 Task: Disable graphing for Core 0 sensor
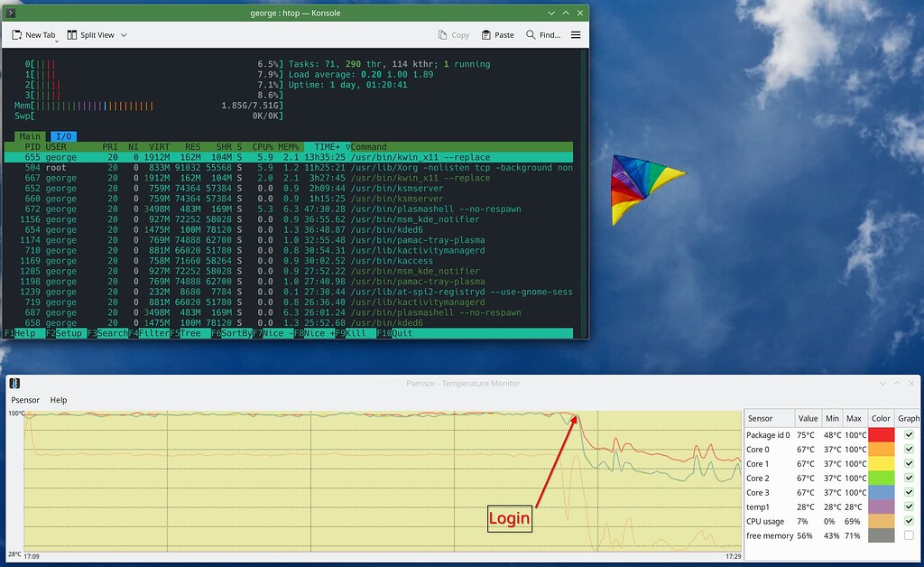[x=907, y=449]
